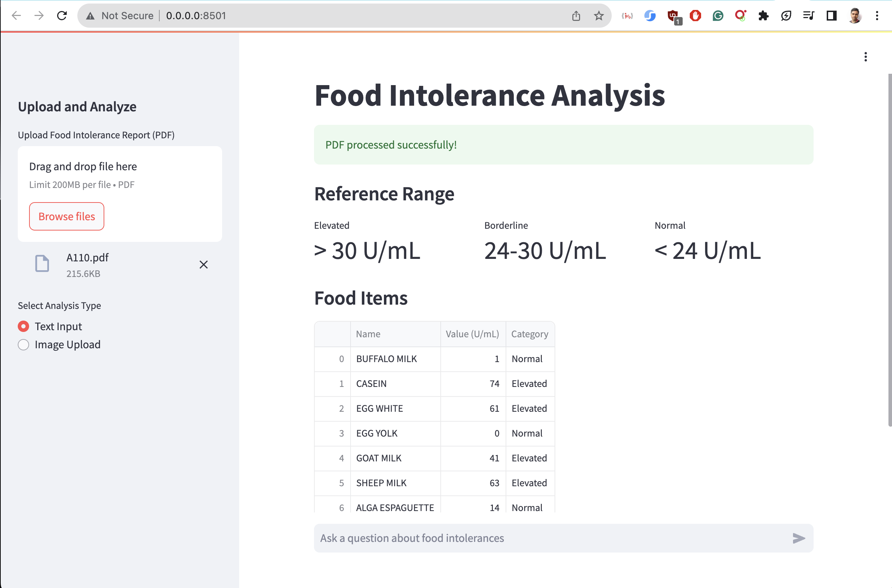The image size is (892, 588).
Task: Bookmark page with star icon
Action: pyautogui.click(x=599, y=16)
